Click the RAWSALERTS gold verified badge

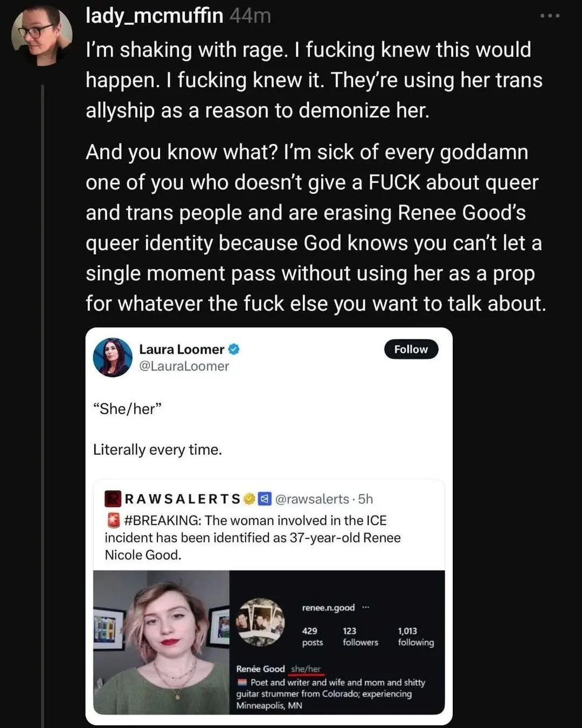(x=249, y=499)
